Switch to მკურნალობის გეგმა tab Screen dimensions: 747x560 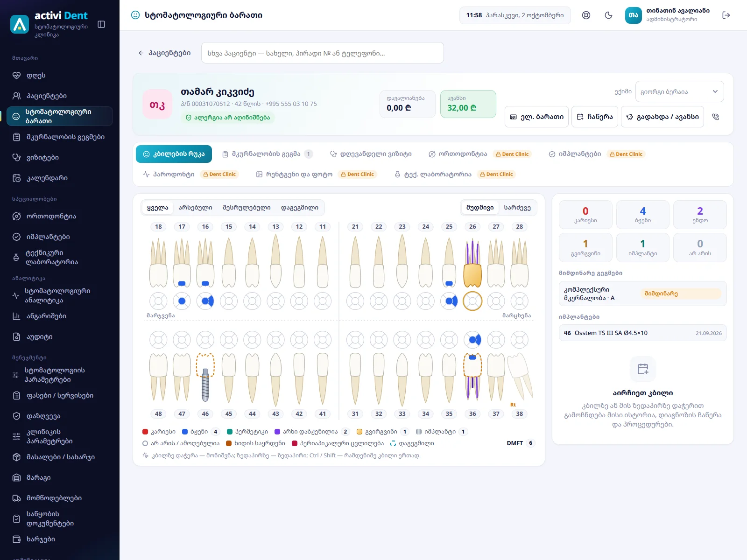(x=267, y=154)
